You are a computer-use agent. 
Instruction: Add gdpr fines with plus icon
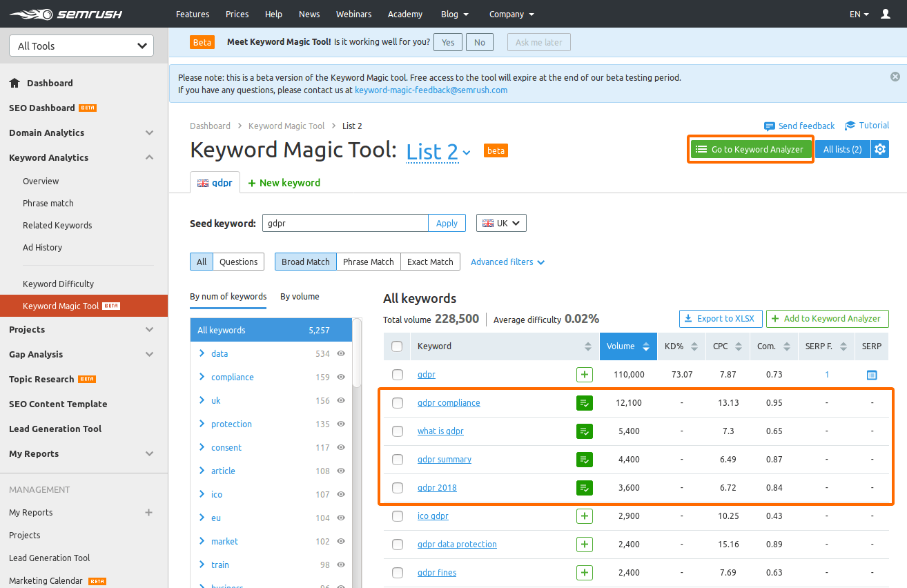[x=585, y=573]
